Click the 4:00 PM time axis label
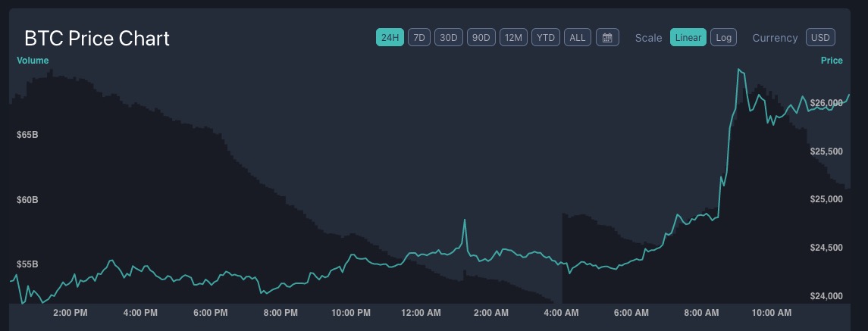Viewport: 868px width, 331px height. point(140,313)
